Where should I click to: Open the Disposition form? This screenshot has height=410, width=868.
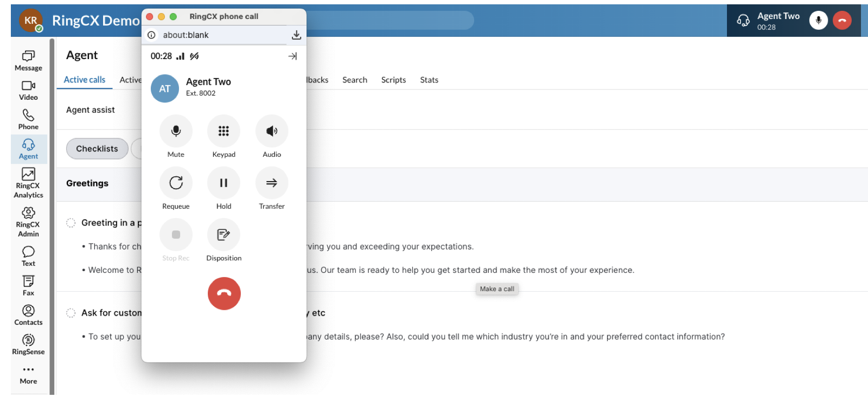[x=224, y=235]
